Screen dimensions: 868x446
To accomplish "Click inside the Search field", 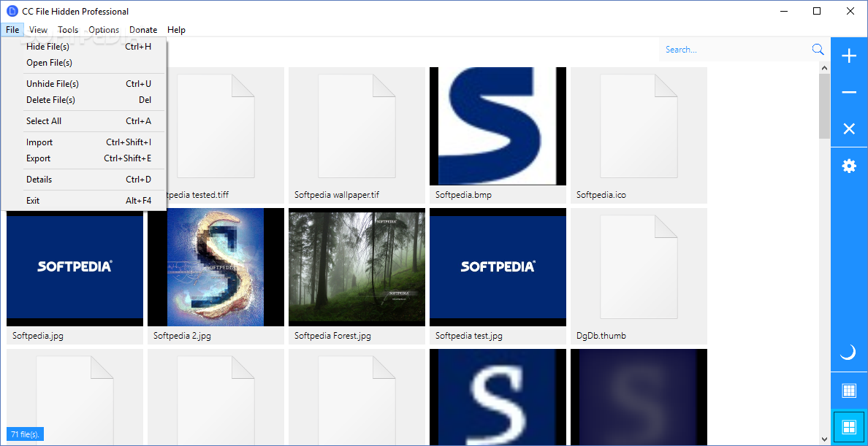I will point(735,49).
